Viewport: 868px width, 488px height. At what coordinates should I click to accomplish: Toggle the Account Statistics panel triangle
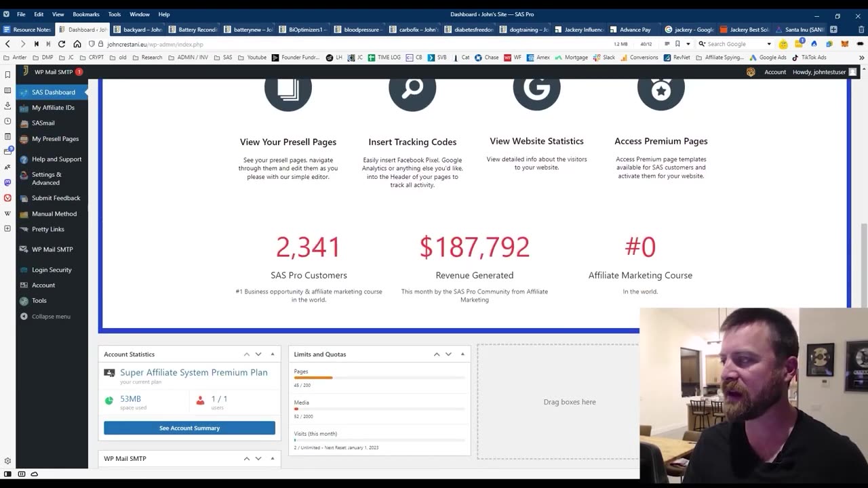coord(273,354)
